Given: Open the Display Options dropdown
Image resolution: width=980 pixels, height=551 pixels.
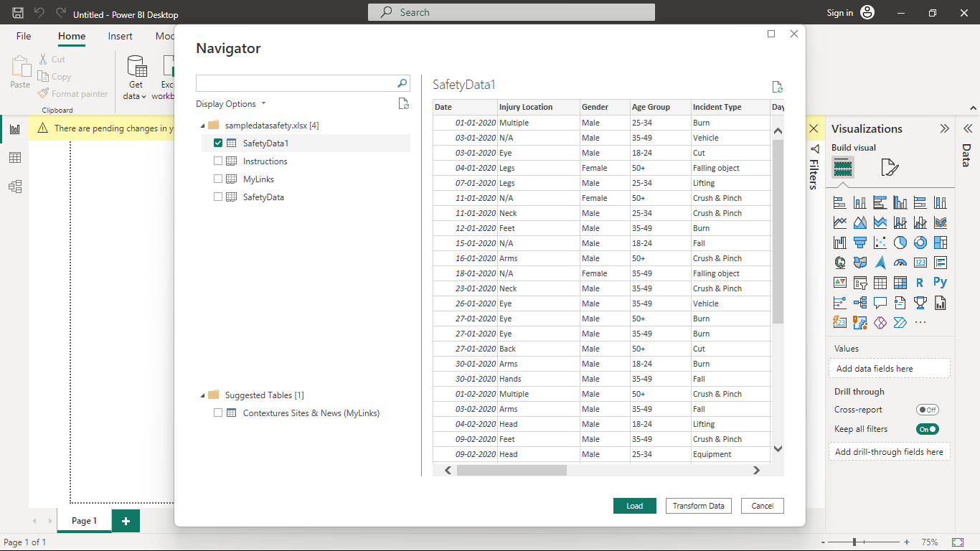Looking at the screenshot, I should click(x=231, y=103).
